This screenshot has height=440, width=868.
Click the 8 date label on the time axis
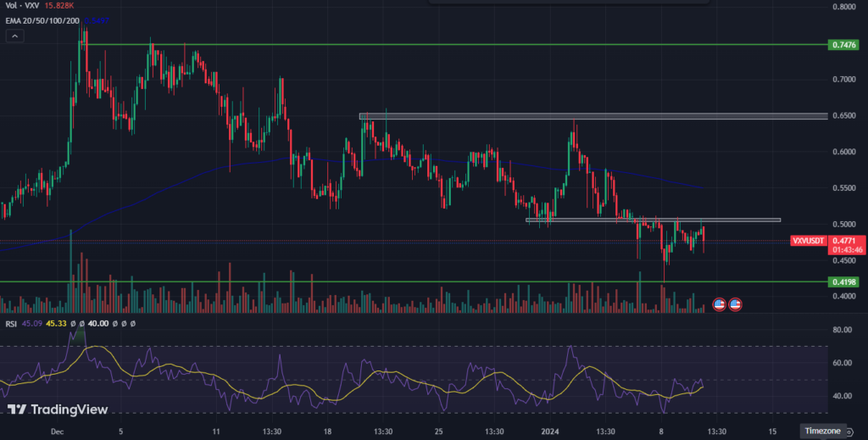661,432
